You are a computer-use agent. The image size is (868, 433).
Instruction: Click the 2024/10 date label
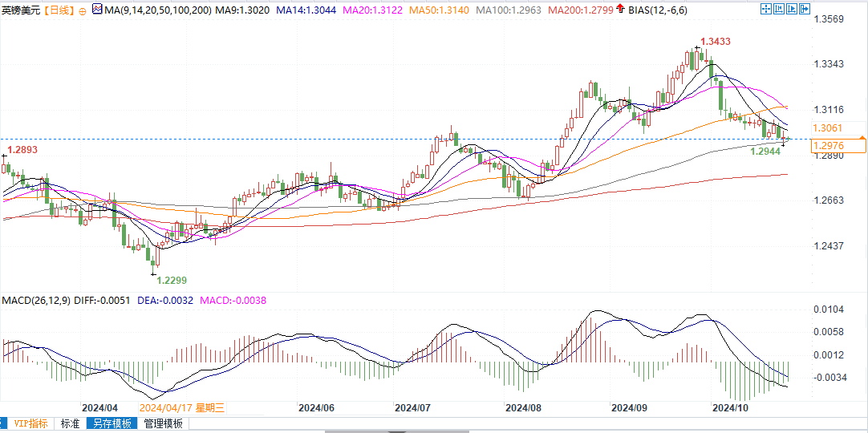coord(730,408)
